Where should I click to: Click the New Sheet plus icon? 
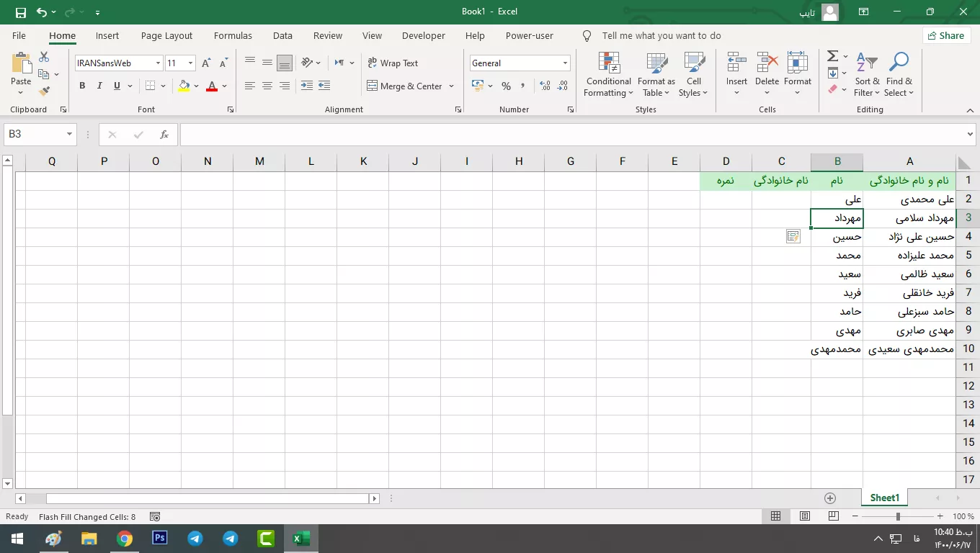click(x=830, y=498)
